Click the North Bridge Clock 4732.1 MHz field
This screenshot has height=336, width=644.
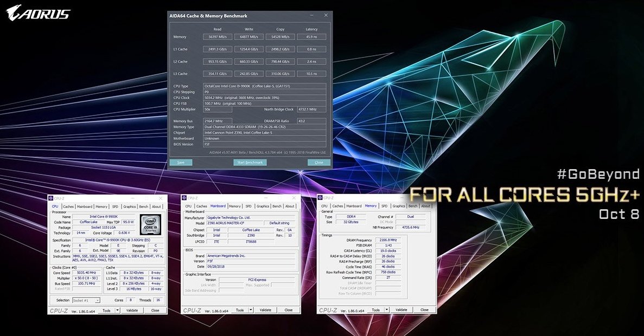click(312, 109)
